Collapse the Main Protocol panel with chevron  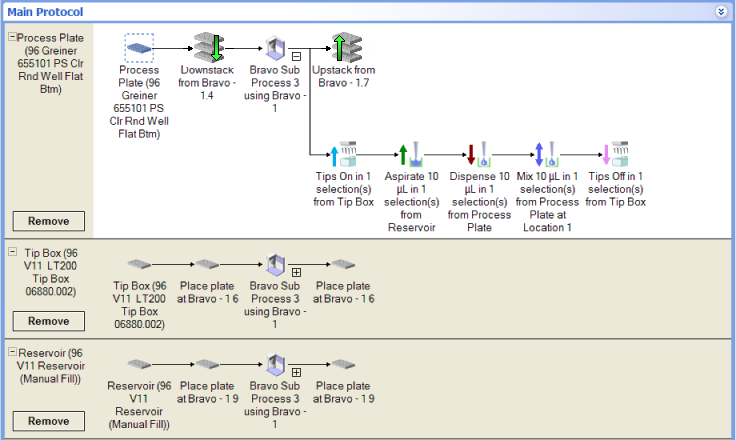(x=721, y=11)
